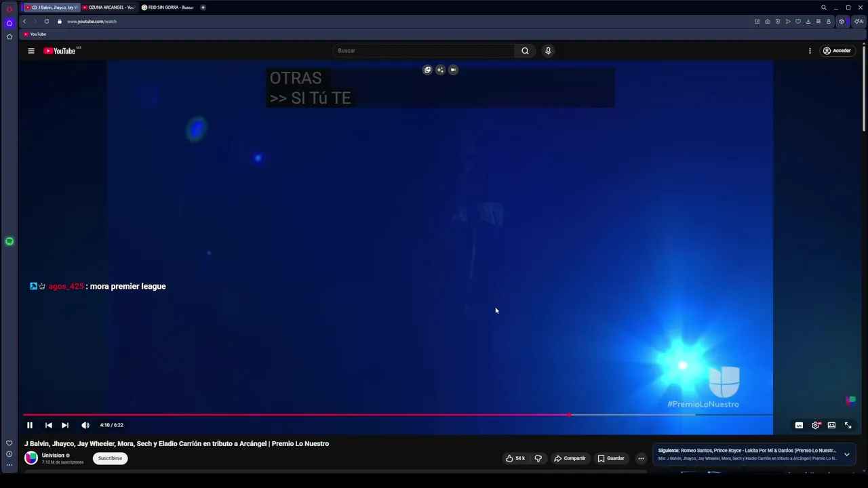Screen dimensions: 868x488
Task: Open sidebar more options ellipsis
Action: pos(9,465)
